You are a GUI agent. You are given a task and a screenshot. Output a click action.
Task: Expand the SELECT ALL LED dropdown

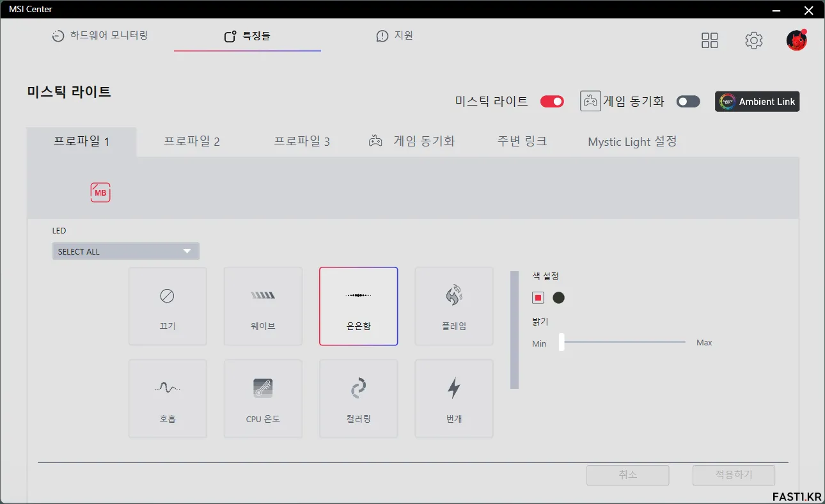pos(126,251)
